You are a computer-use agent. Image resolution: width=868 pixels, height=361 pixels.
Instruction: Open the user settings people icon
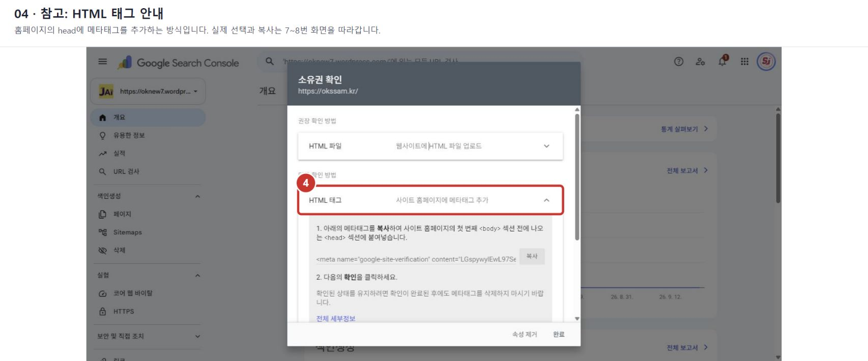[x=701, y=62]
